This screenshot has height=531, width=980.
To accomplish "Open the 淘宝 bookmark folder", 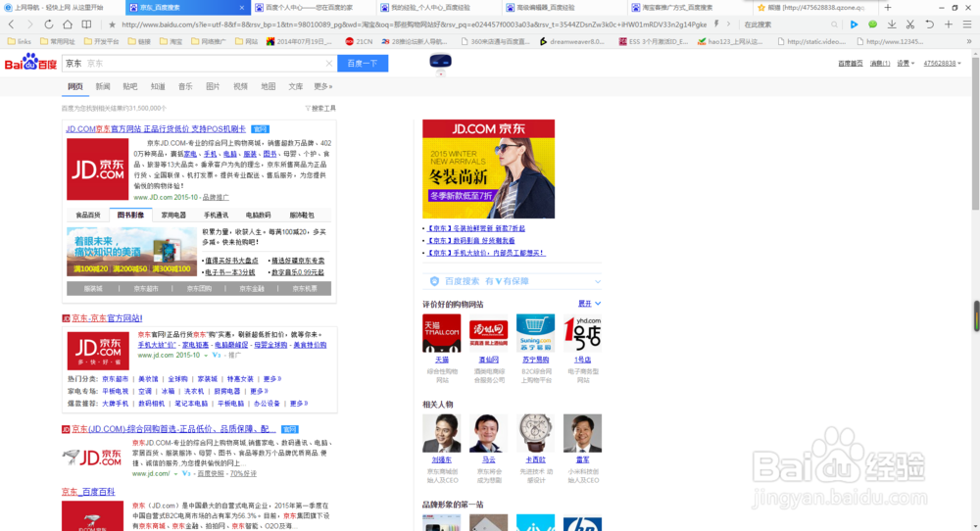I will (x=171, y=41).
